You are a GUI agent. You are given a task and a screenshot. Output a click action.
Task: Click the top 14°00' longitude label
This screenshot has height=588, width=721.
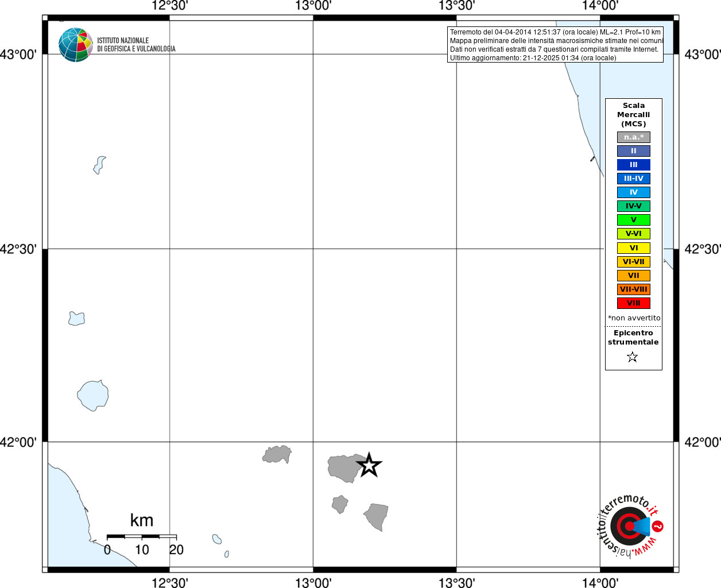point(600,6)
